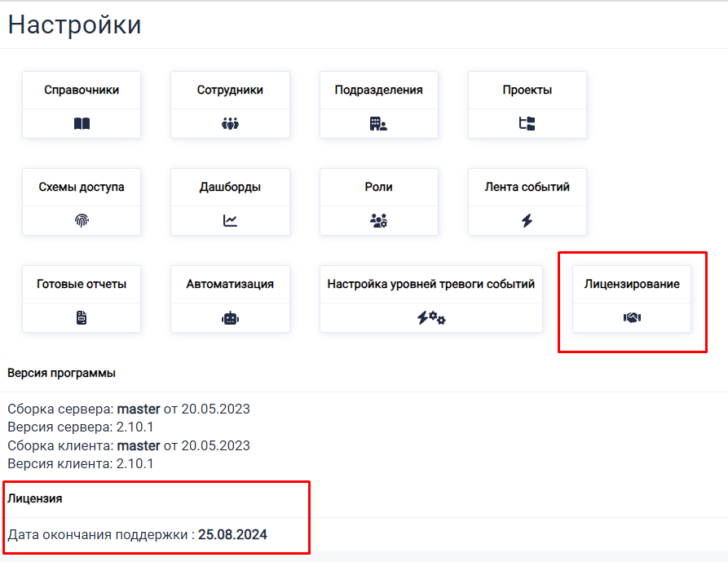Open the Сотрудники tile label

point(229,90)
